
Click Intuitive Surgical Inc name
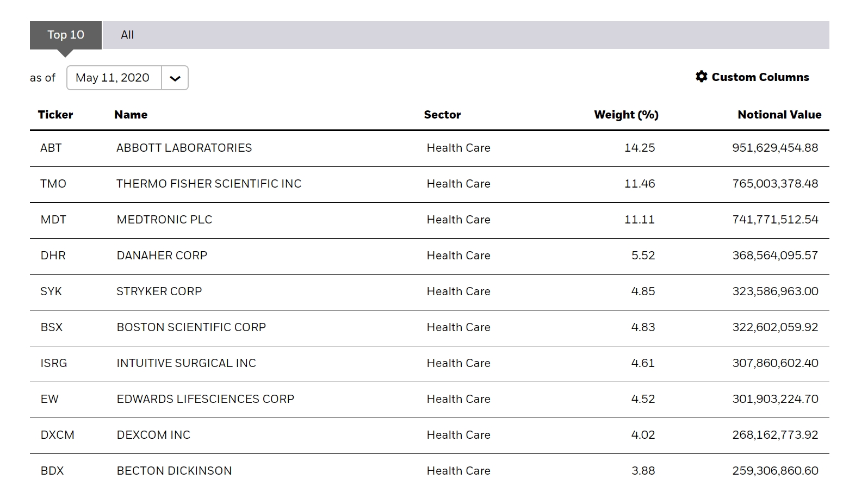tap(186, 363)
